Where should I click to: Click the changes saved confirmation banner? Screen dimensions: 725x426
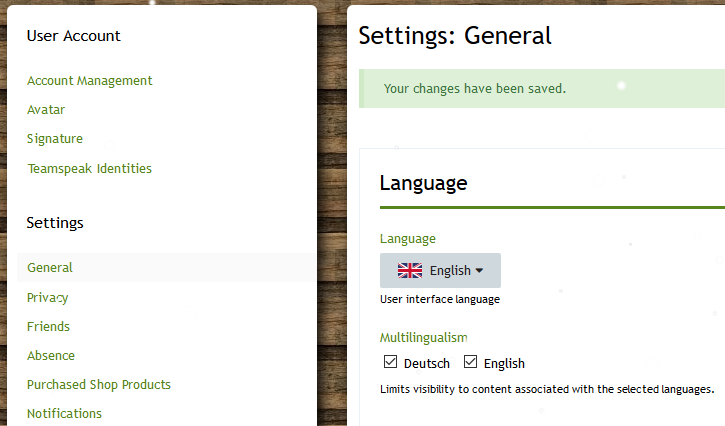click(540, 89)
